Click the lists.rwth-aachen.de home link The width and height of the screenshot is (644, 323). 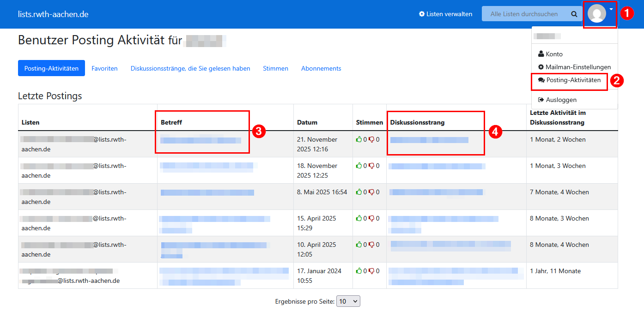click(52, 14)
